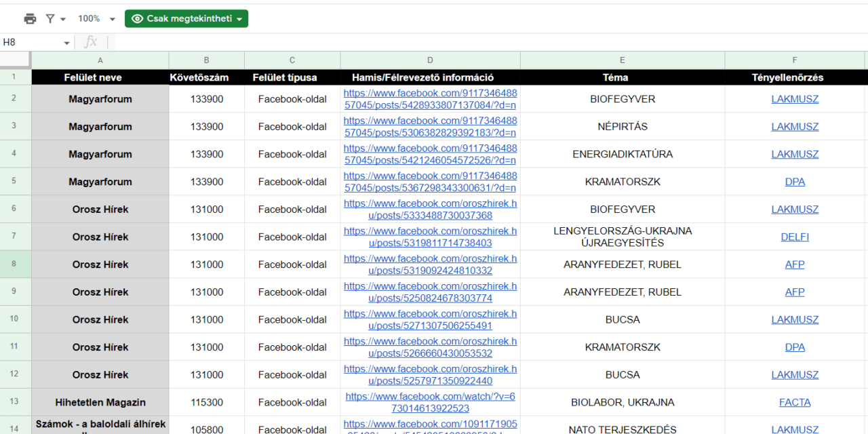This screenshot has width=868, height=434.
Task: Open the DPA link in row 5
Action: click(794, 182)
